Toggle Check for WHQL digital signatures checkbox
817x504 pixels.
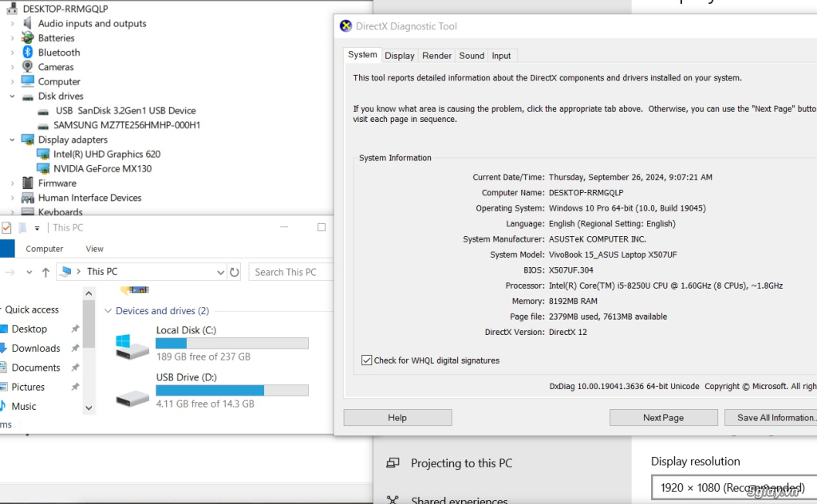click(366, 360)
